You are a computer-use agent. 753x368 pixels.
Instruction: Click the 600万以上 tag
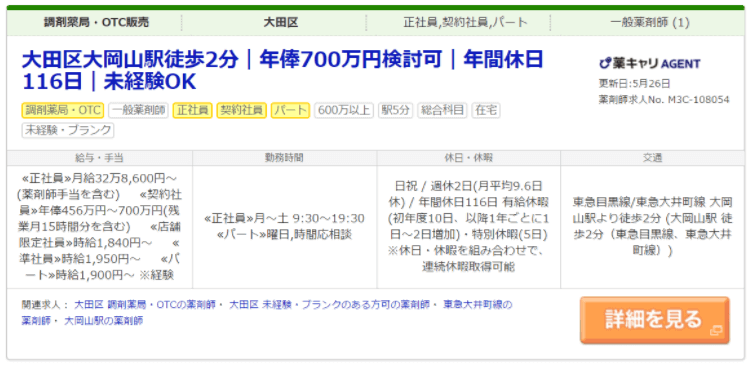(x=344, y=110)
